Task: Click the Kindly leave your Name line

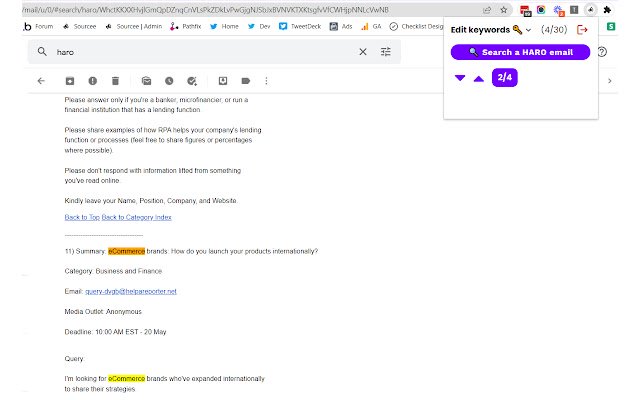Action: pos(151,201)
